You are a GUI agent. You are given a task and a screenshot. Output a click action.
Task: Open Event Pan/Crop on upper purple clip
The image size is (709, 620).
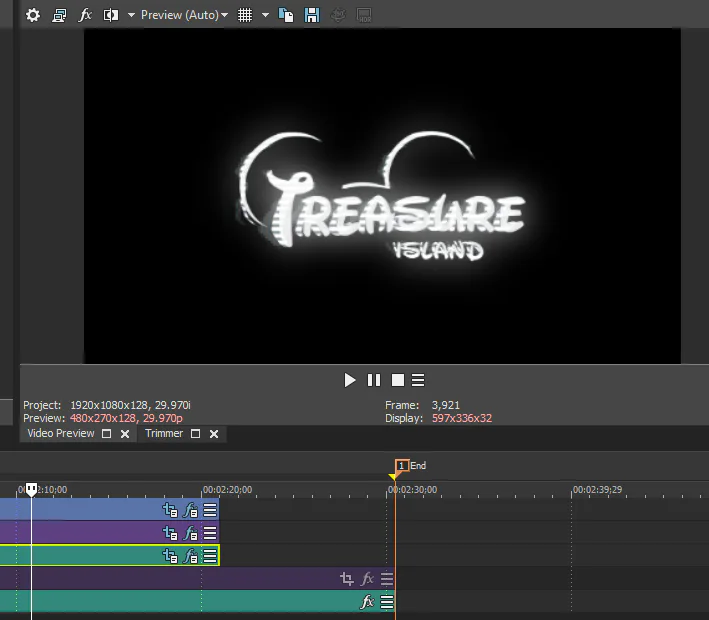[x=170, y=533]
